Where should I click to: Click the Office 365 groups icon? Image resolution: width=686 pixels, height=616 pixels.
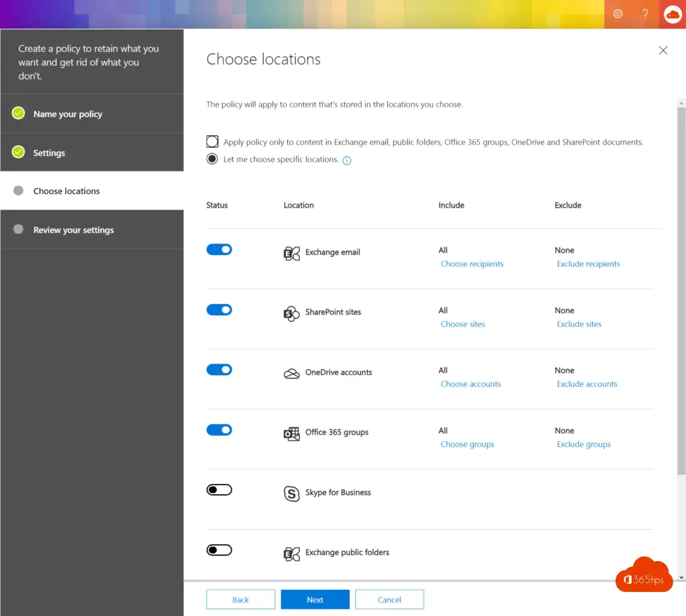291,433
